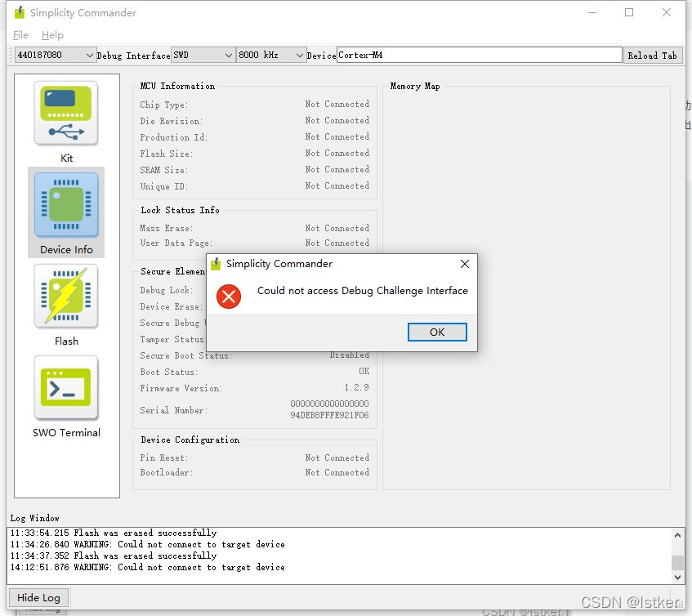Click the Production Id label
692x616 pixels.
tap(173, 138)
